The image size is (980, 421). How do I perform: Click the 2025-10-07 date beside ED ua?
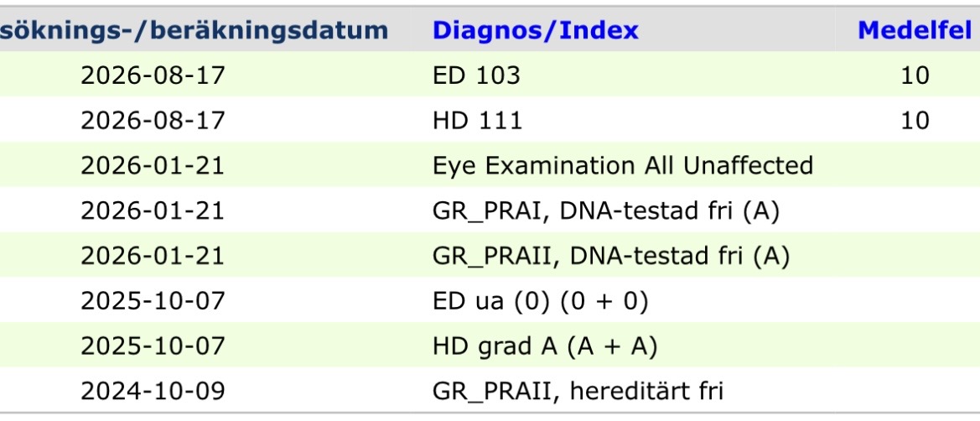(x=153, y=301)
